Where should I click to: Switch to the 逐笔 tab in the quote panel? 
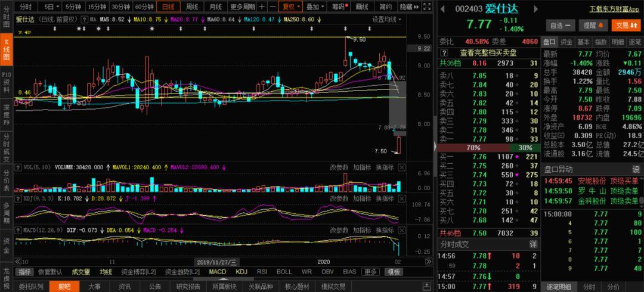pyautogui.click(x=634, y=42)
